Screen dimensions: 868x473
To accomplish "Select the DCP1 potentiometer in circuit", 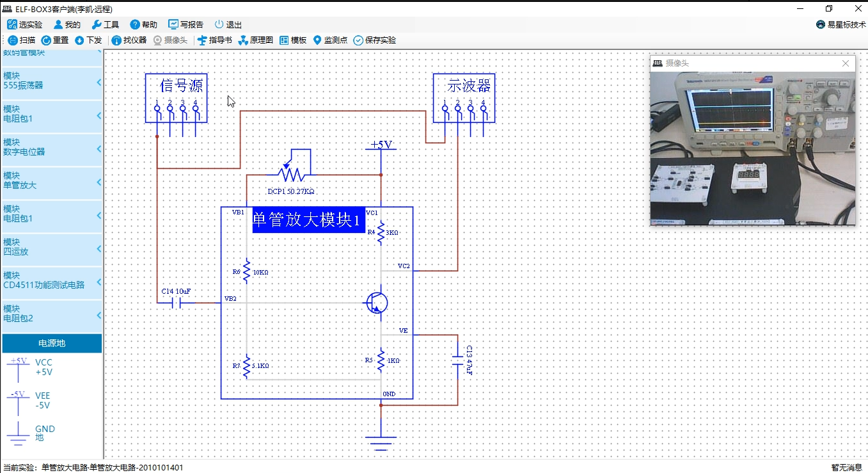I will pyautogui.click(x=291, y=173).
